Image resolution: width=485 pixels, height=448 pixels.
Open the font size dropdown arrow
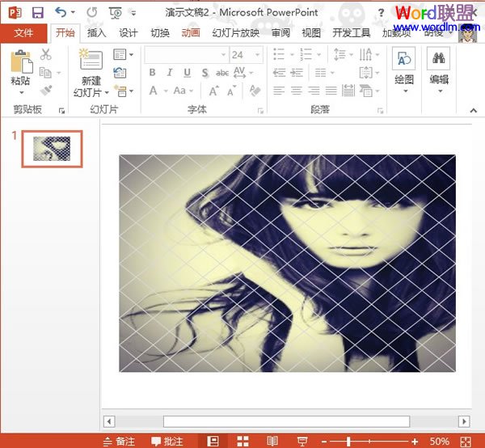click(257, 55)
